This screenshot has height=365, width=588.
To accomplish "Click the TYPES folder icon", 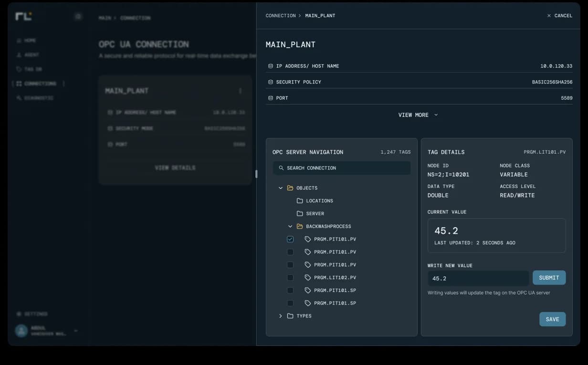I will tap(290, 316).
